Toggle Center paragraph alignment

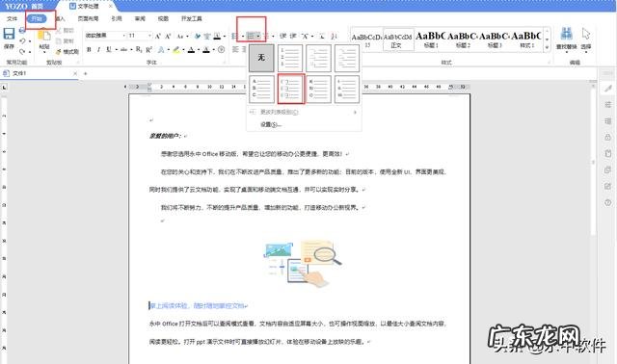[244, 49]
